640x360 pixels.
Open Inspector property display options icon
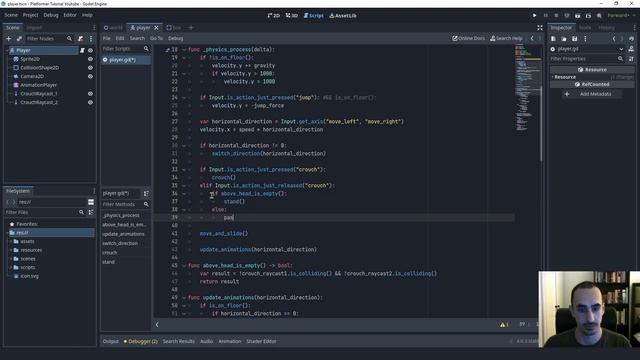(631, 59)
